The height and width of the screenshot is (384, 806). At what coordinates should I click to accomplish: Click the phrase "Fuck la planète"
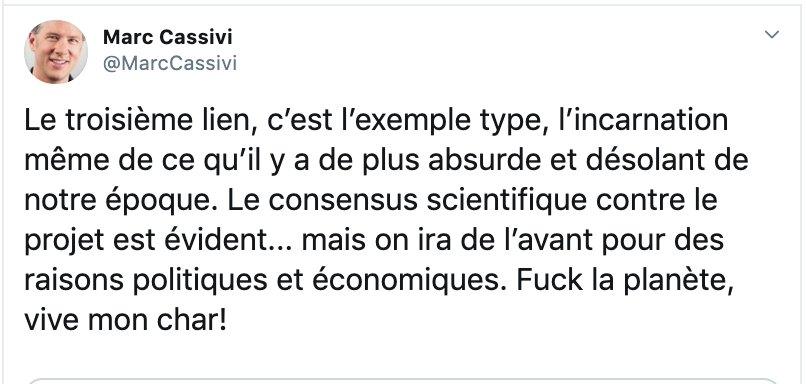(x=625, y=281)
